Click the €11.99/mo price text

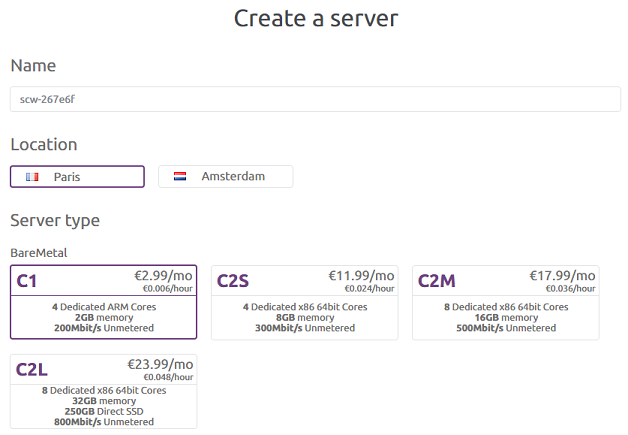(x=361, y=276)
